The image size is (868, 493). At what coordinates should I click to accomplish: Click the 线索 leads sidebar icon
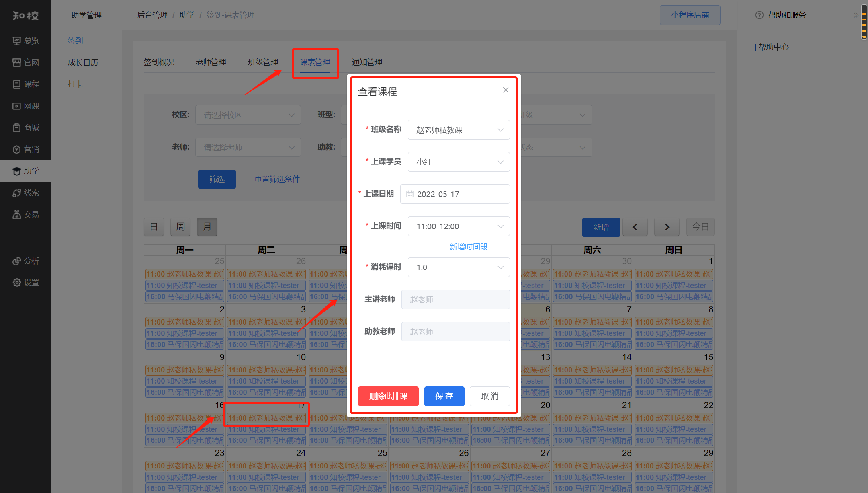click(x=16, y=193)
